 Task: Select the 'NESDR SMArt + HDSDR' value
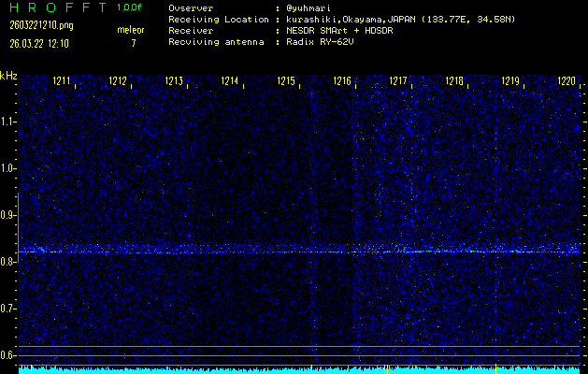coord(339,31)
